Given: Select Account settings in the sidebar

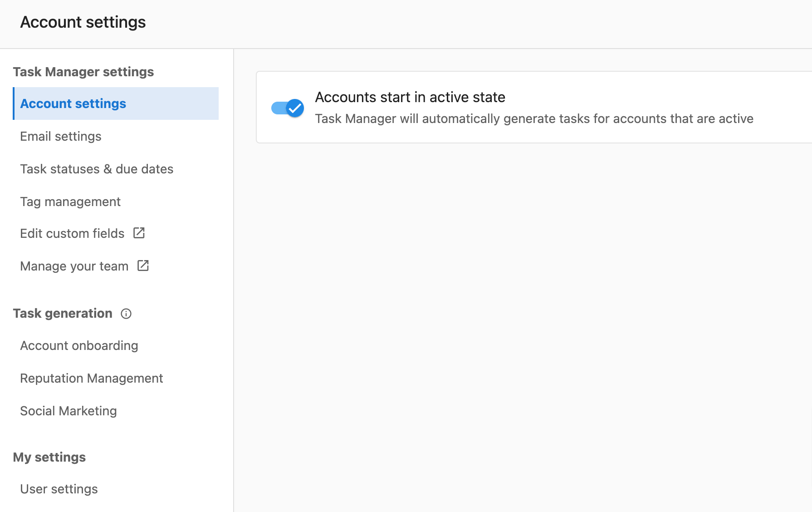Looking at the screenshot, I should tap(116, 103).
